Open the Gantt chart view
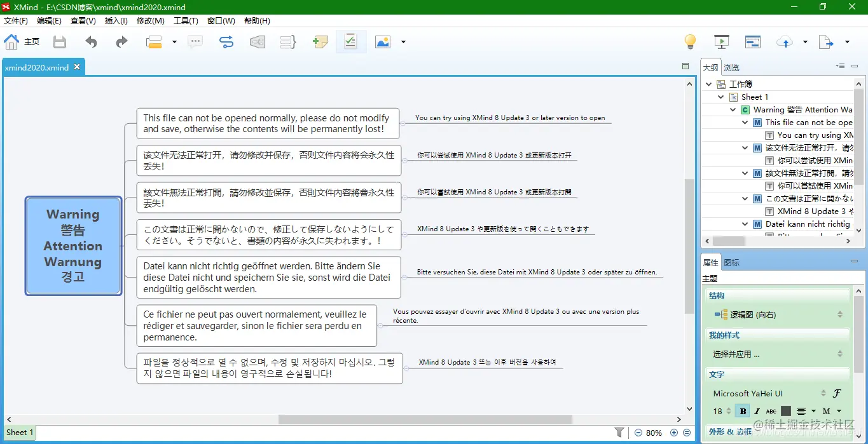The image size is (868, 444). pyautogui.click(x=753, y=41)
